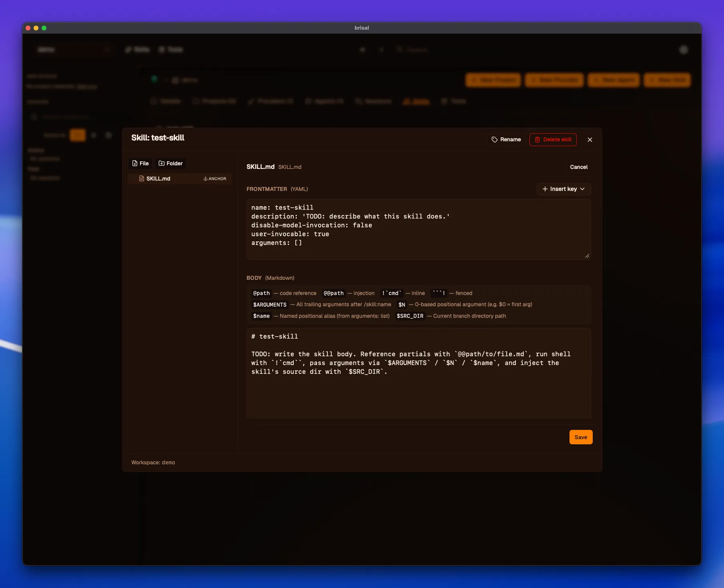Click inside the Body markdown editor
The height and width of the screenshot is (588, 724).
click(419, 373)
